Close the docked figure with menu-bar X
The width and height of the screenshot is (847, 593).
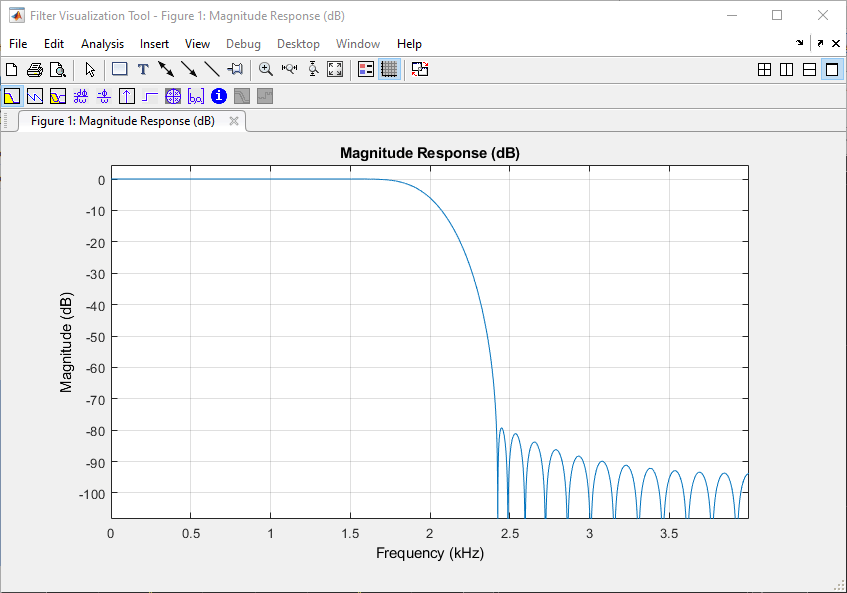pyautogui.click(x=836, y=43)
